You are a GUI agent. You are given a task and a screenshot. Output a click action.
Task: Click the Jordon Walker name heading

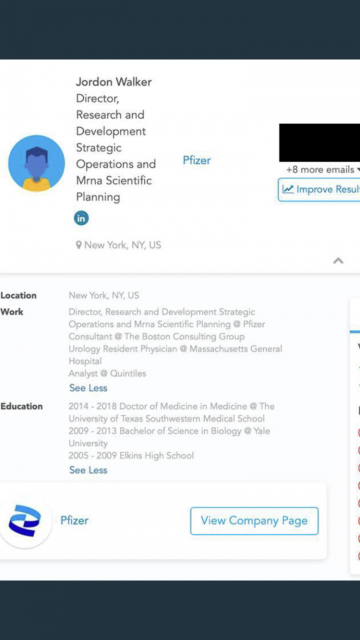click(x=114, y=82)
